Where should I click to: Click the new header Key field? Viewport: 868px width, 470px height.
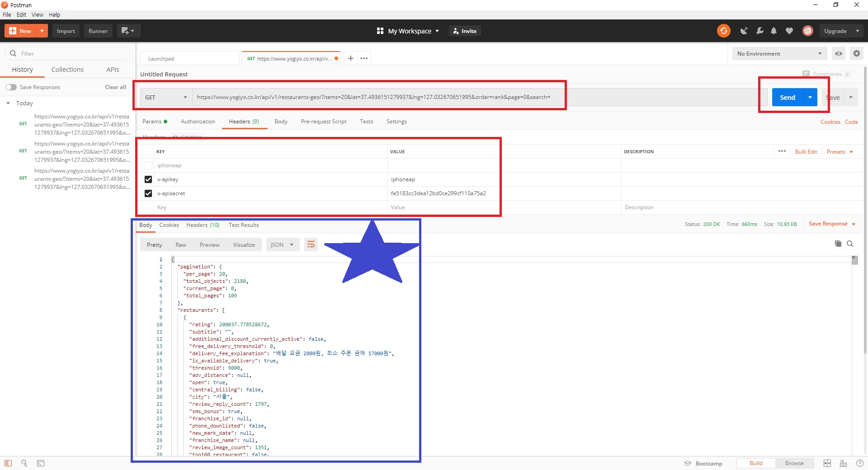tap(270, 207)
